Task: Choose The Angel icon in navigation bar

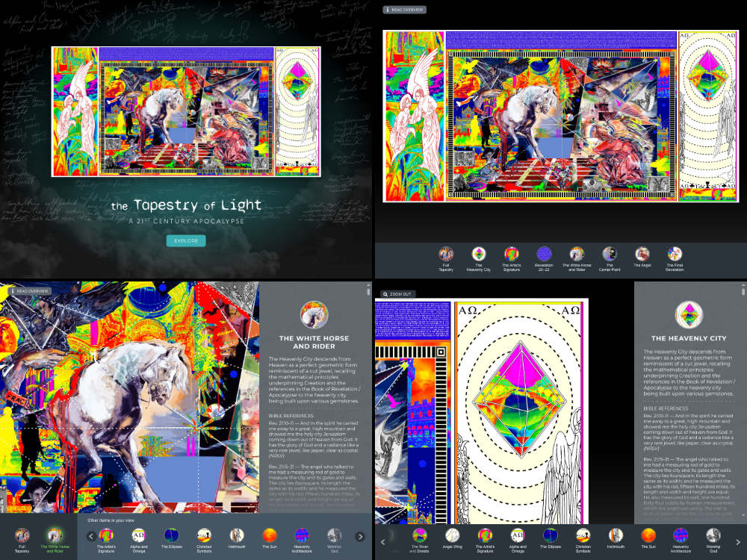Action: tap(642, 254)
